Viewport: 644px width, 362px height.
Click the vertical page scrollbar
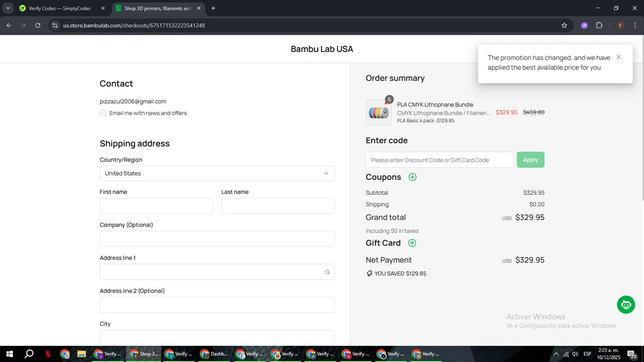coord(642,118)
